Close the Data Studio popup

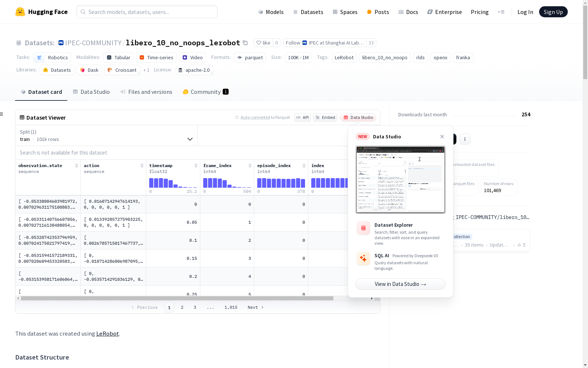[x=442, y=137]
